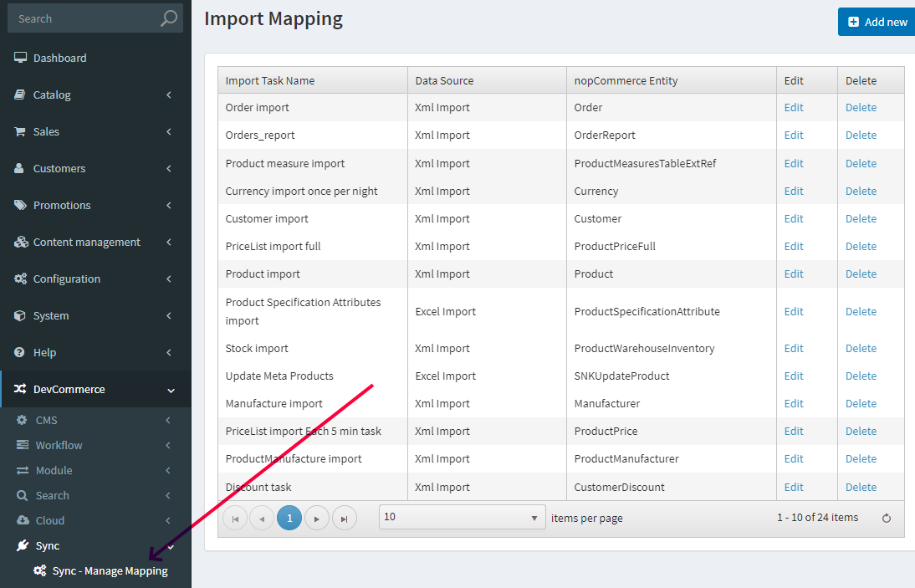Click the Configuration gears icon
This screenshot has width=915, height=588.
point(20,279)
